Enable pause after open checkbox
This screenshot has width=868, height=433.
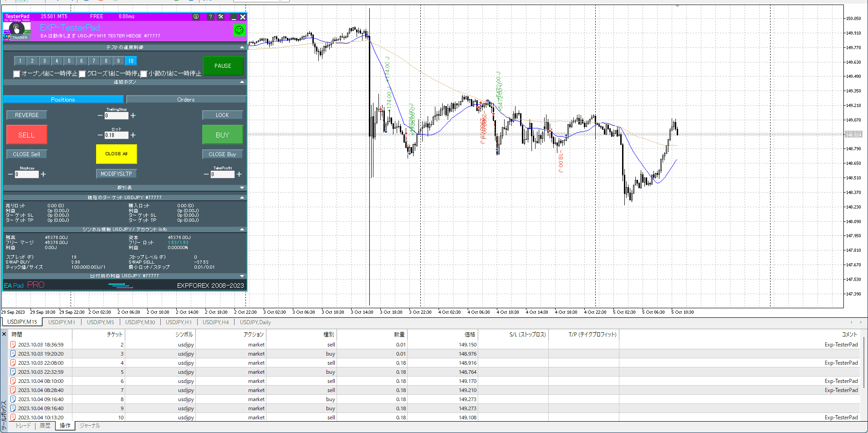(17, 74)
